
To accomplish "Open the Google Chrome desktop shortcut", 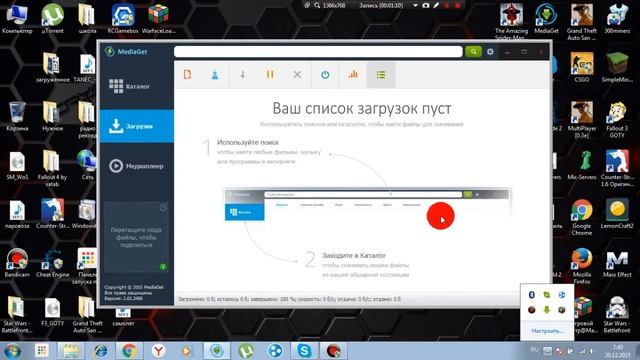I will pos(582,217).
